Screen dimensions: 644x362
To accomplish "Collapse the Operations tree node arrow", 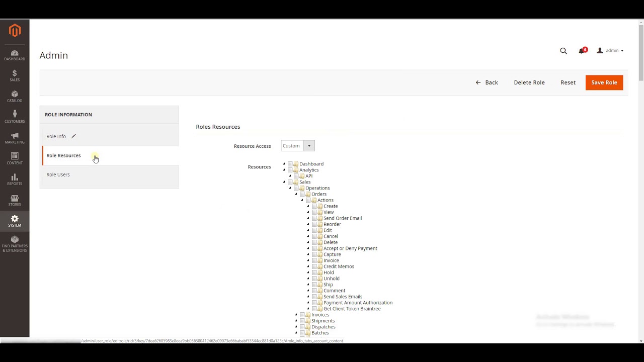I will tap(290, 188).
